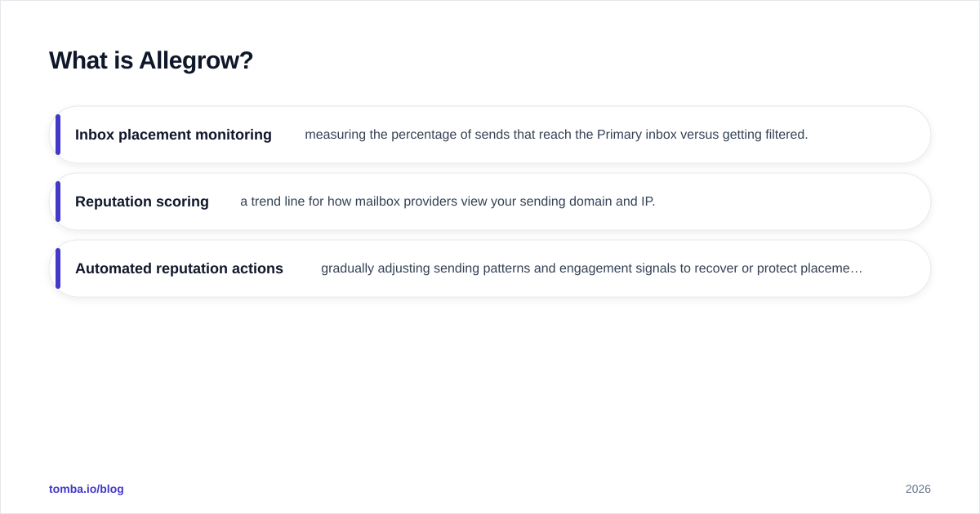The height and width of the screenshot is (514, 980).
Task: Click the 'Inbox placement monitoring' bold label
Action: click(173, 135)
